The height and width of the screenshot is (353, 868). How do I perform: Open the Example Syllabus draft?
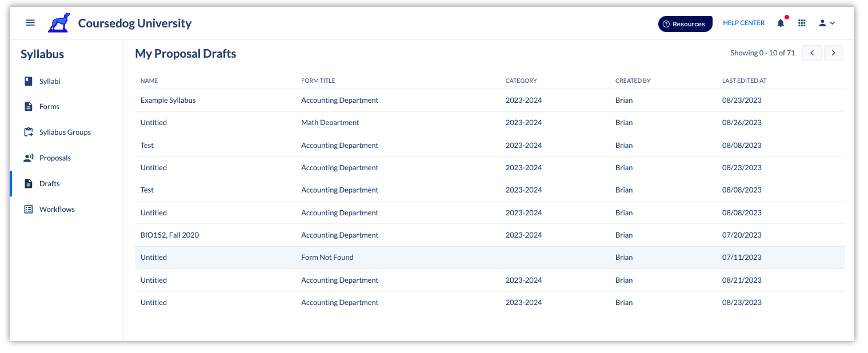pyautogui.click(x=168, y=100)
